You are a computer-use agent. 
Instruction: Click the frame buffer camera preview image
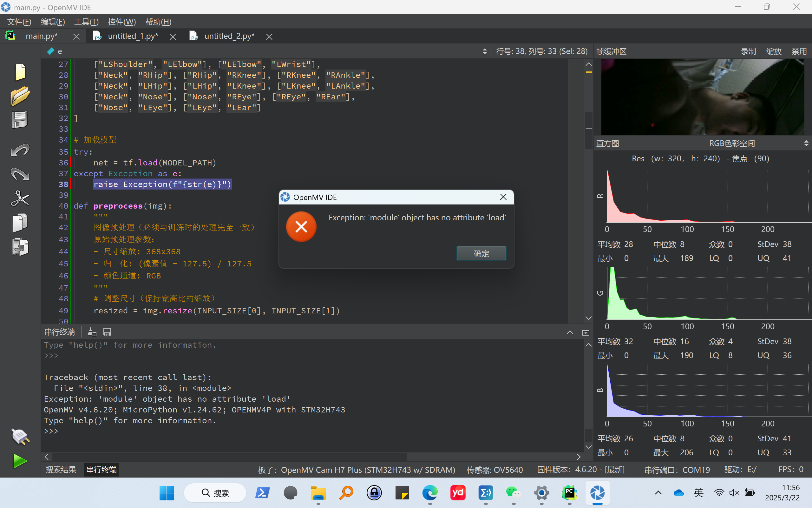(702, 97)
